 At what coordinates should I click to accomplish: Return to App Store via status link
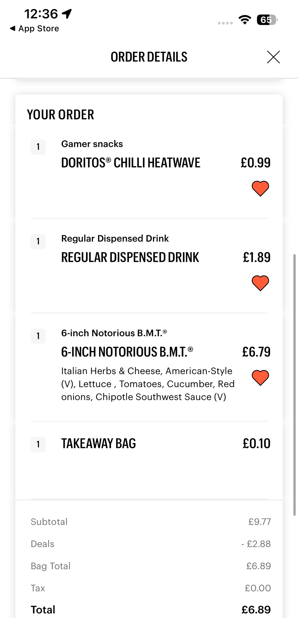point(38,28)
